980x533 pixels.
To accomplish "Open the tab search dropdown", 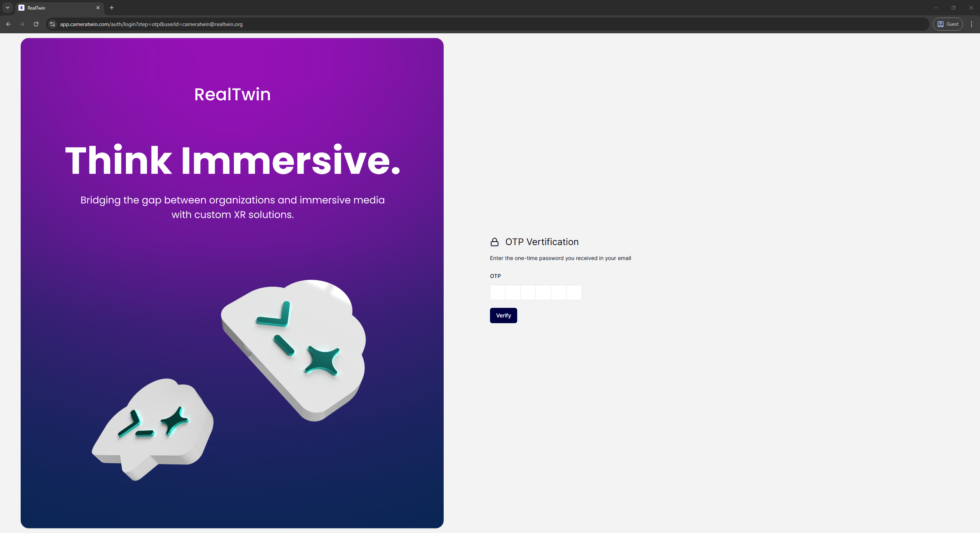I will [7, 8].
